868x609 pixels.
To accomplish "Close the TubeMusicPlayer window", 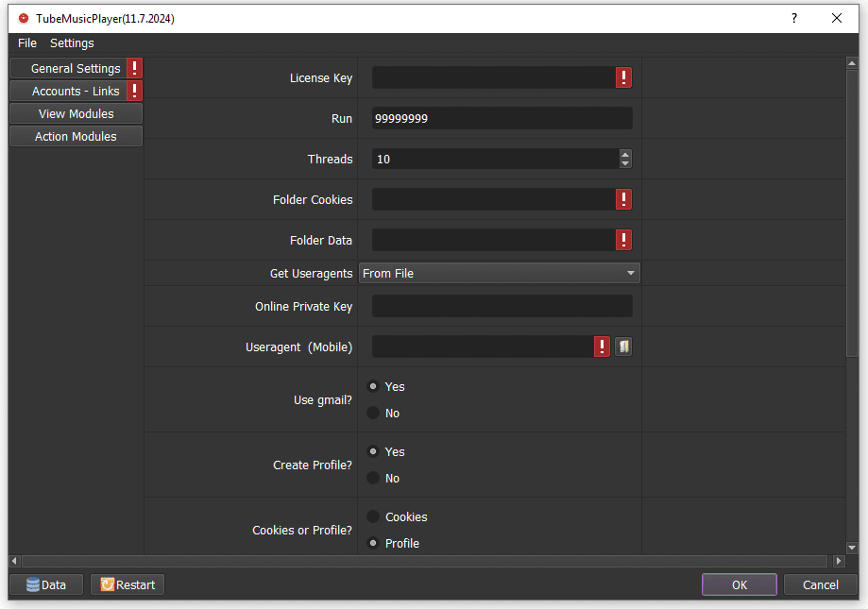I will point(837,18).
